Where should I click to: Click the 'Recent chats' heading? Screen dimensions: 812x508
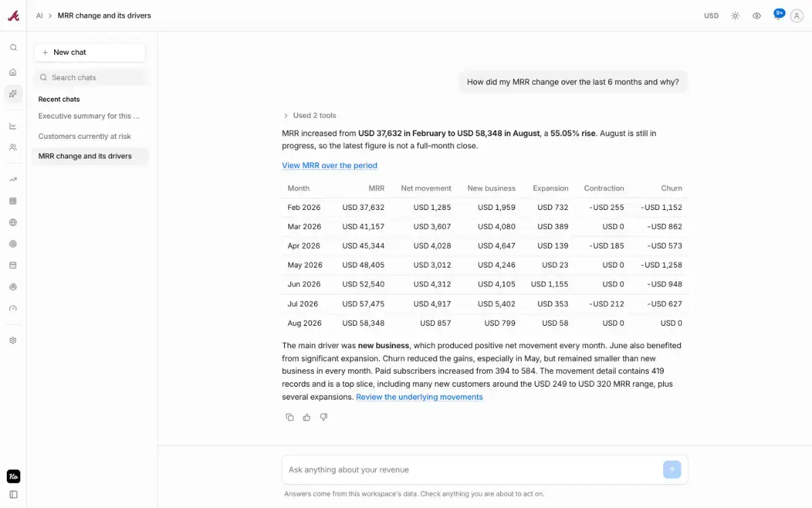59,99
